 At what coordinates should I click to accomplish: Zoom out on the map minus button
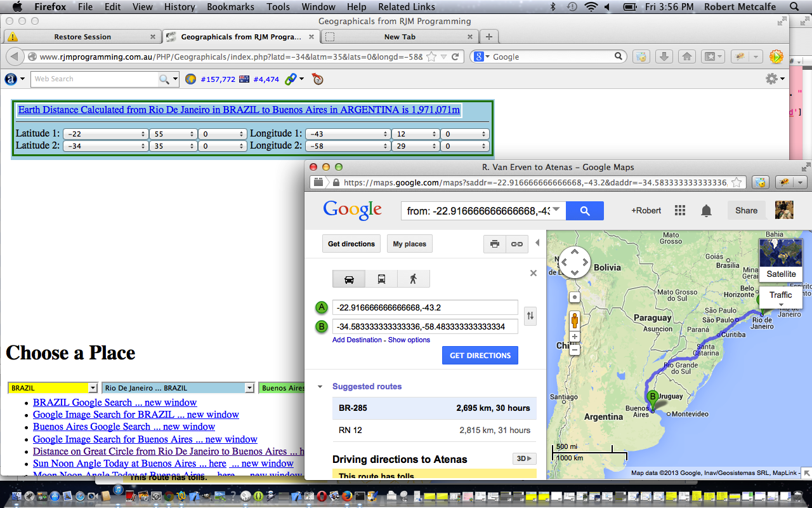[x=575, y=349]
